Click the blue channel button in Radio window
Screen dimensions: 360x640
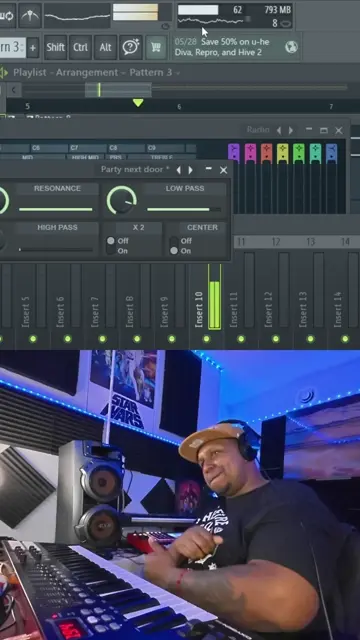[x=331, y=153]
